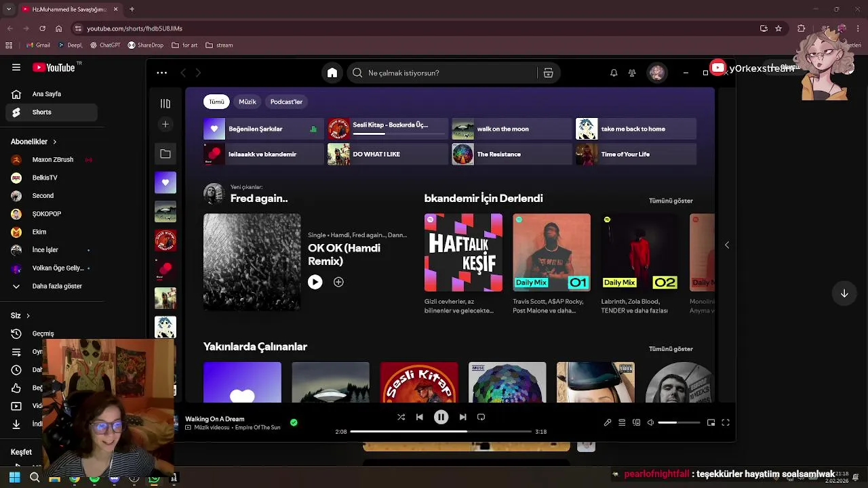Pause Walking On A Dream playback
The image size is (868, 488).
coord(441,418)
